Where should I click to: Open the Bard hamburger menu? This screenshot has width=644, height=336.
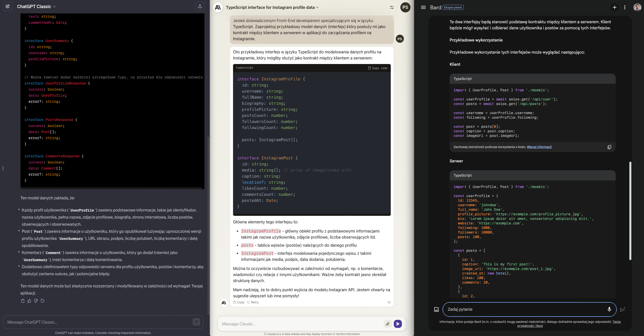(x=423, y=7)
